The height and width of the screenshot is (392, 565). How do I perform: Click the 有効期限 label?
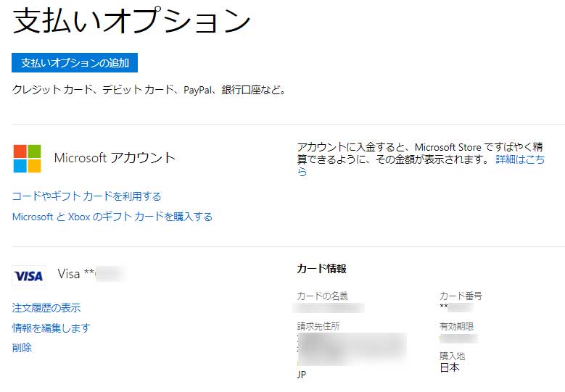pyautogui.click(x=456, y=327)
